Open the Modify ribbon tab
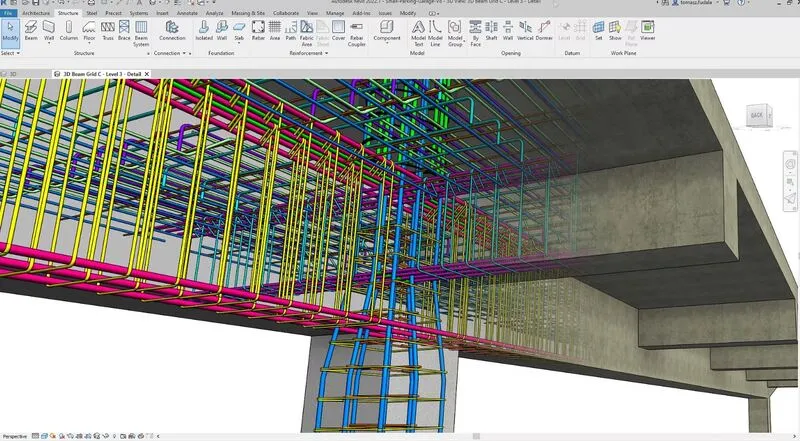This screenshot has width=800, height=441. coord(408,13)
